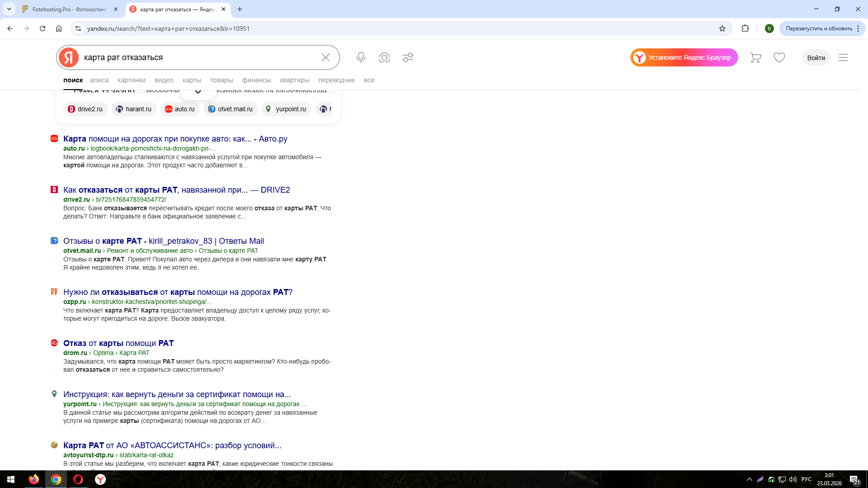Screen dimensions: 868x488
Task: Close the Fotohosting.Pro tab
Action: pos(116,9)
